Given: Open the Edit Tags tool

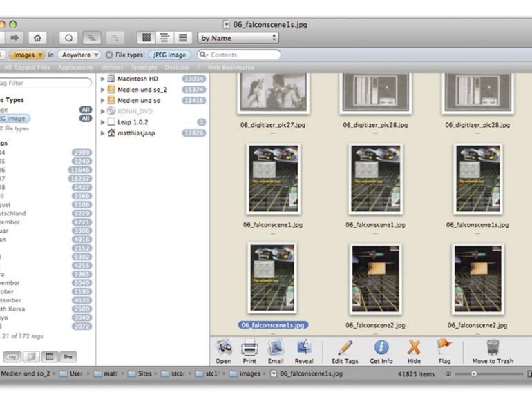Looking at the screenshot, I should coord(344,348).
